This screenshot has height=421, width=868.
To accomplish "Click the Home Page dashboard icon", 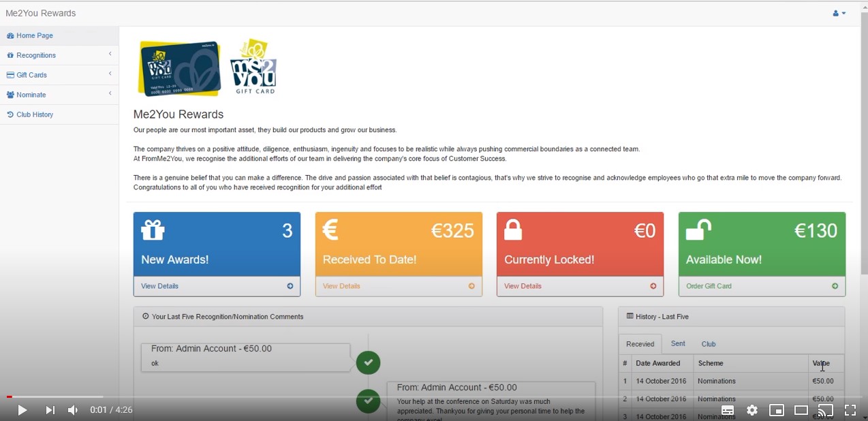I will pos(10,35).
